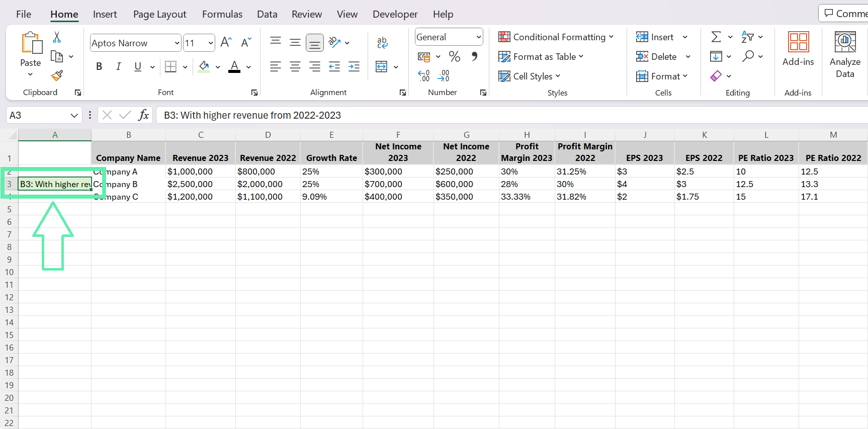Click the Decrease Decimal icon
Image resolution: width=868 pixels, height=429 pixels.
pyautogui.click(x=444, y=76)
